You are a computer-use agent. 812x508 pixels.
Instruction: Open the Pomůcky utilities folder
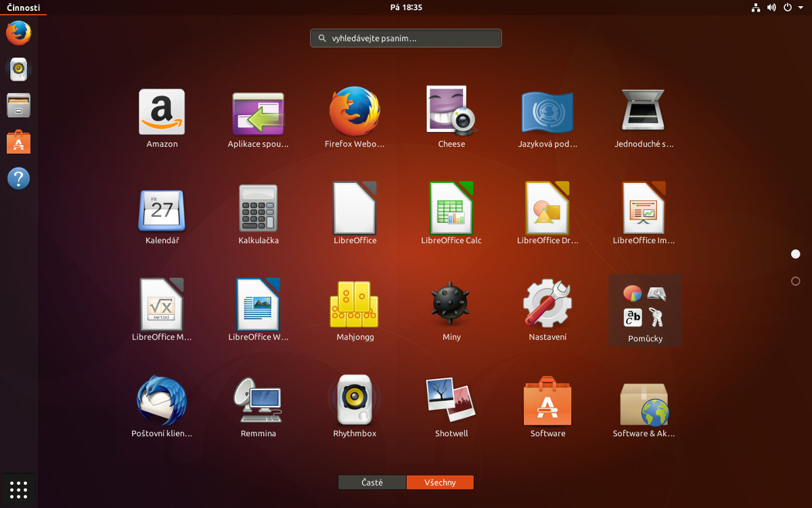[x=645, y=310]
